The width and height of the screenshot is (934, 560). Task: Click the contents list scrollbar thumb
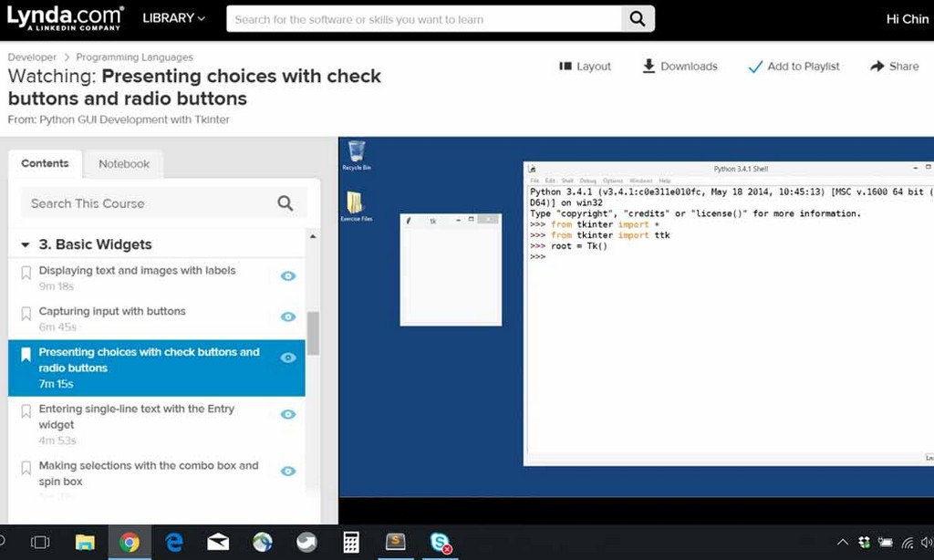314,334
